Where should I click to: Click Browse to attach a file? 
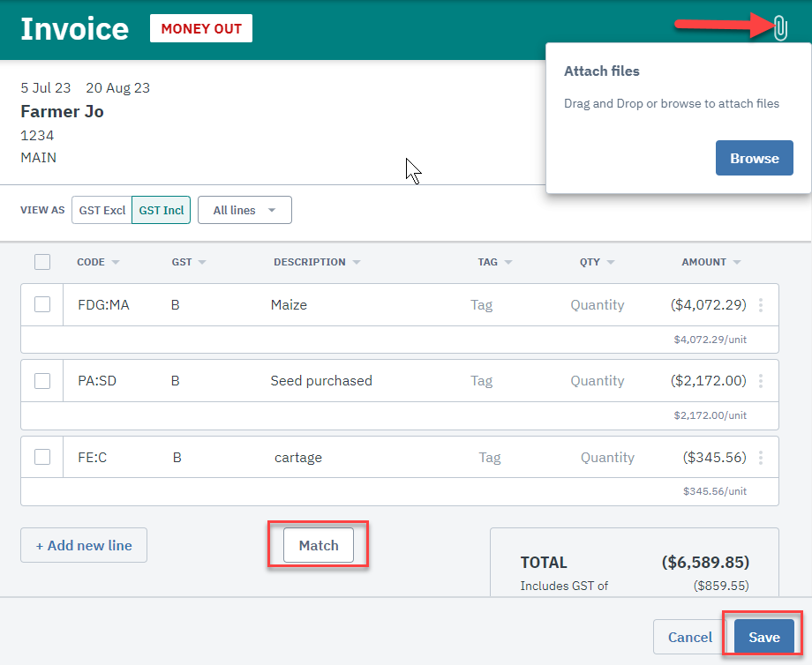(754, 158)
